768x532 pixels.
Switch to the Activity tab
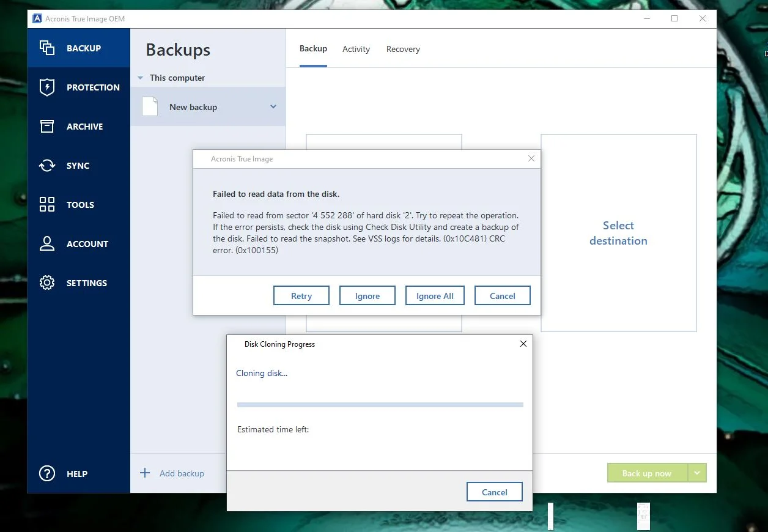pyautogui.click(x=356, y=50)
